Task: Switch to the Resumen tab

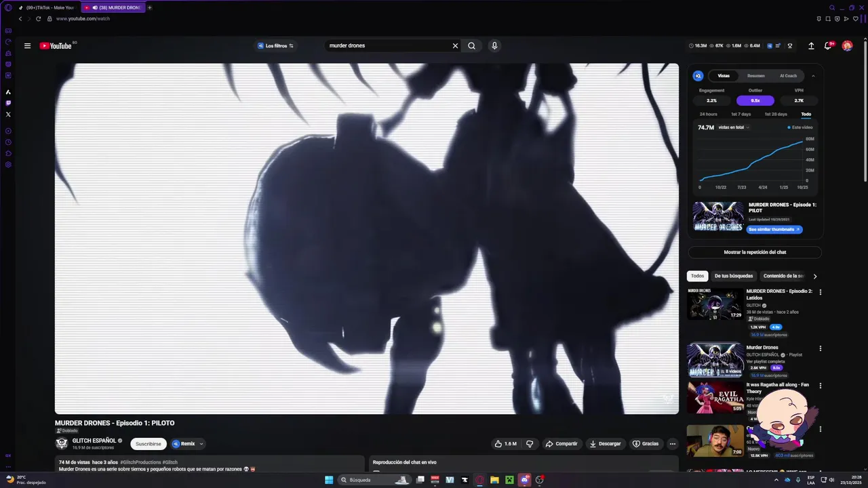Action: (756, 76)
